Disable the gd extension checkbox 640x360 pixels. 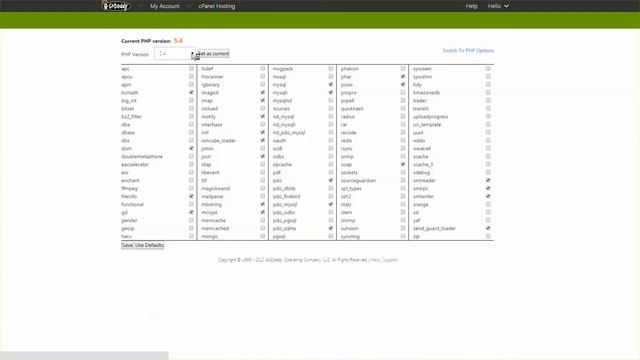click(x=191, y=212)
